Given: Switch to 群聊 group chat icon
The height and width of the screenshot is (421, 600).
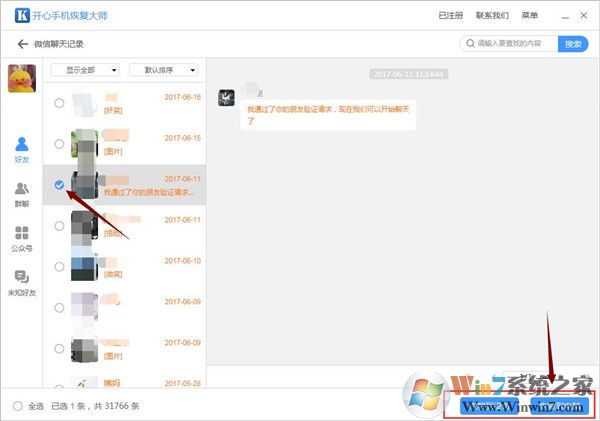Looking at the screenshot, I should pyautogui.click(x=22, y=192).
